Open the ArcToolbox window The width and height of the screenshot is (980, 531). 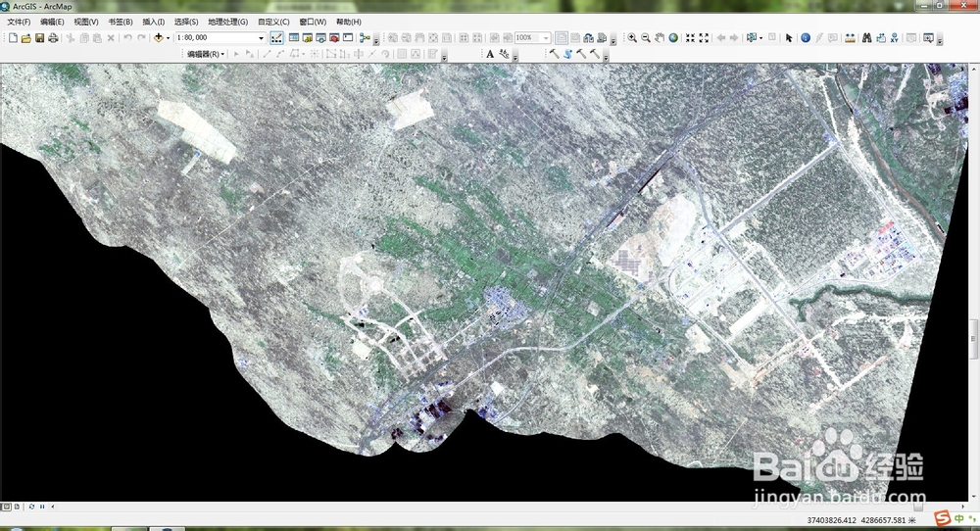tap(334, 38)
